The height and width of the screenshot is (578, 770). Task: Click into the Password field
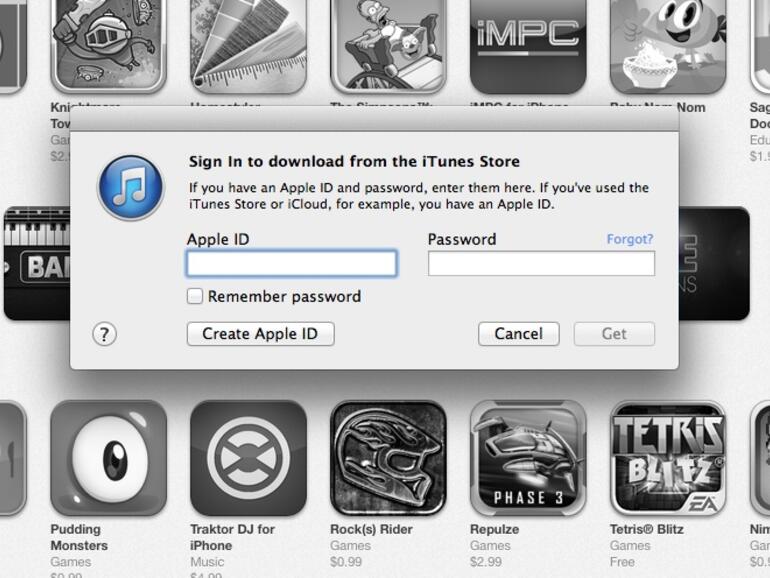point(542,264)
